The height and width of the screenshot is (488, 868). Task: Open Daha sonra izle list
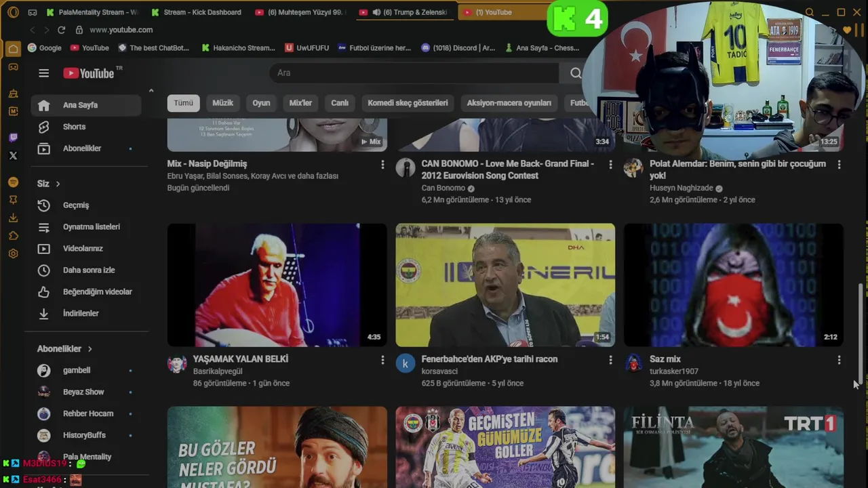[x=86, y=270]
